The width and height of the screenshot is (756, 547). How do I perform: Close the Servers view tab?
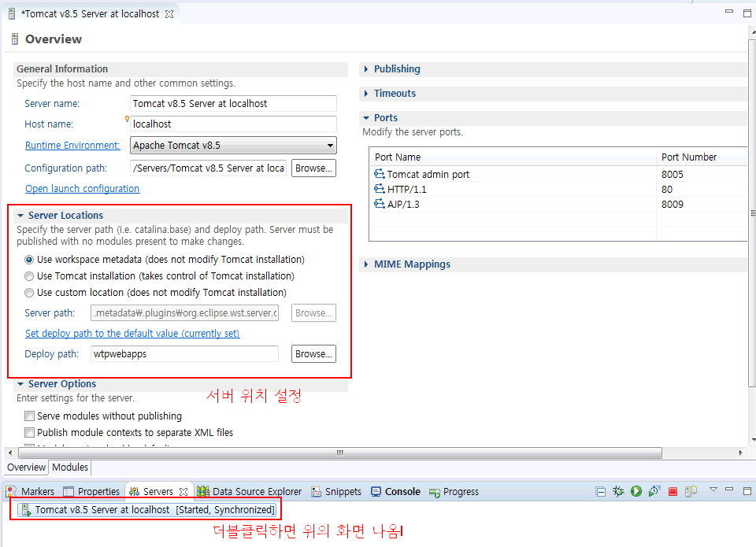[x=183, y=492]
